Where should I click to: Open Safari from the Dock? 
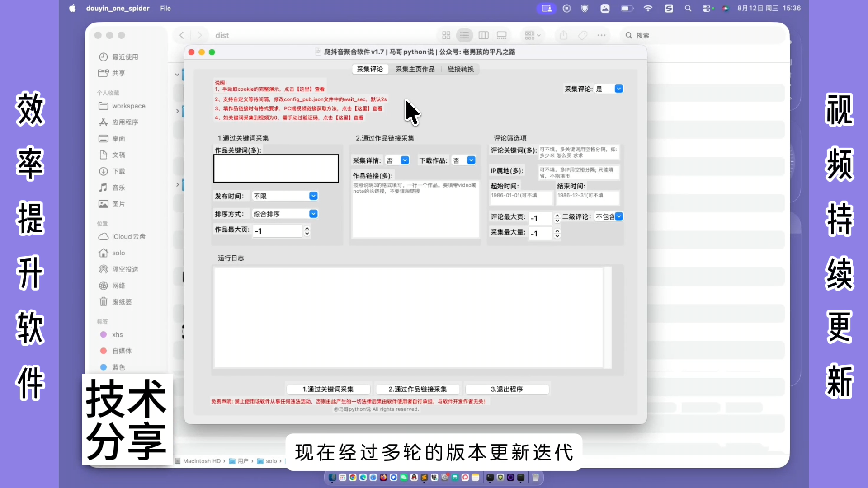click(373, 478)
